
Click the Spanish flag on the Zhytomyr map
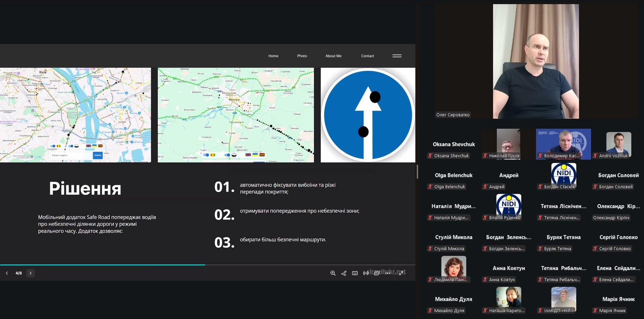(x=262, y=155)
